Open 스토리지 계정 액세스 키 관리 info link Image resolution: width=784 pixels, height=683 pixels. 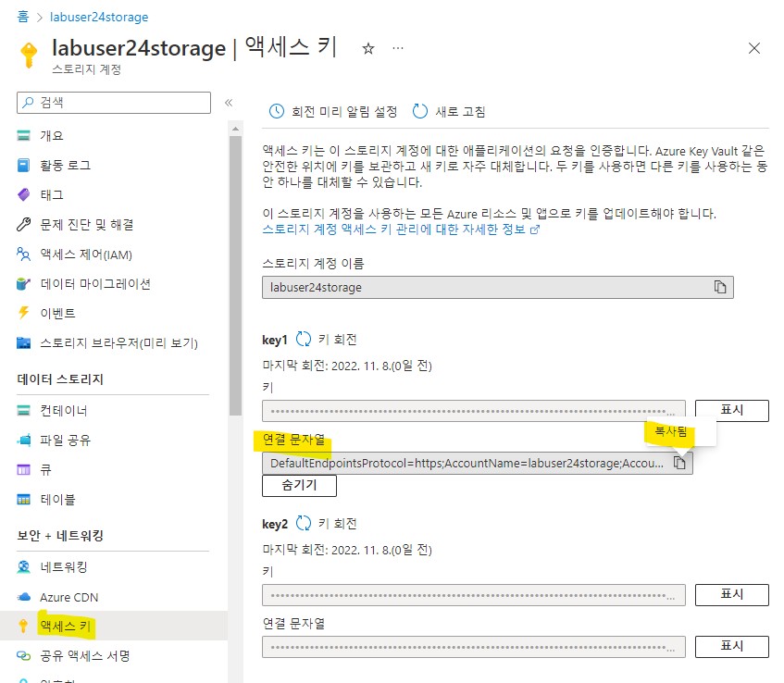(401, 230)
